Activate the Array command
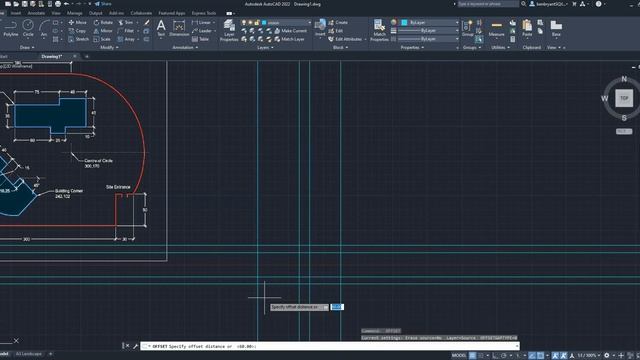Viewport: 640px width, 360px height. coord(126,39)
